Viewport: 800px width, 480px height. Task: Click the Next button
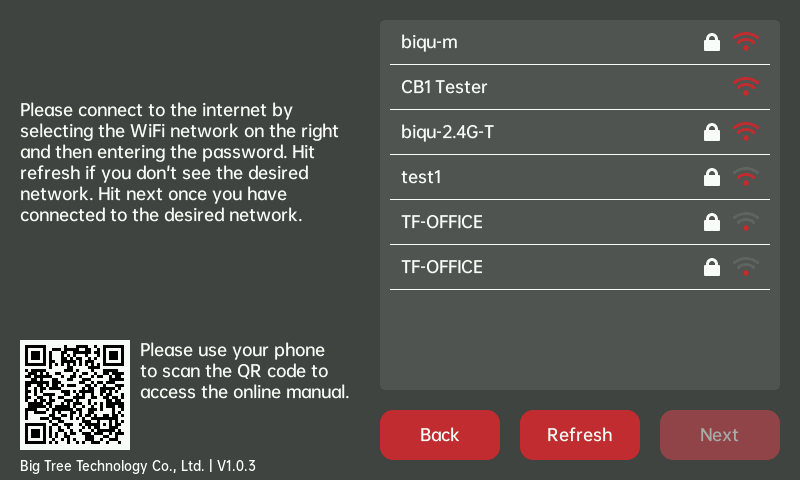click(719, 435)
